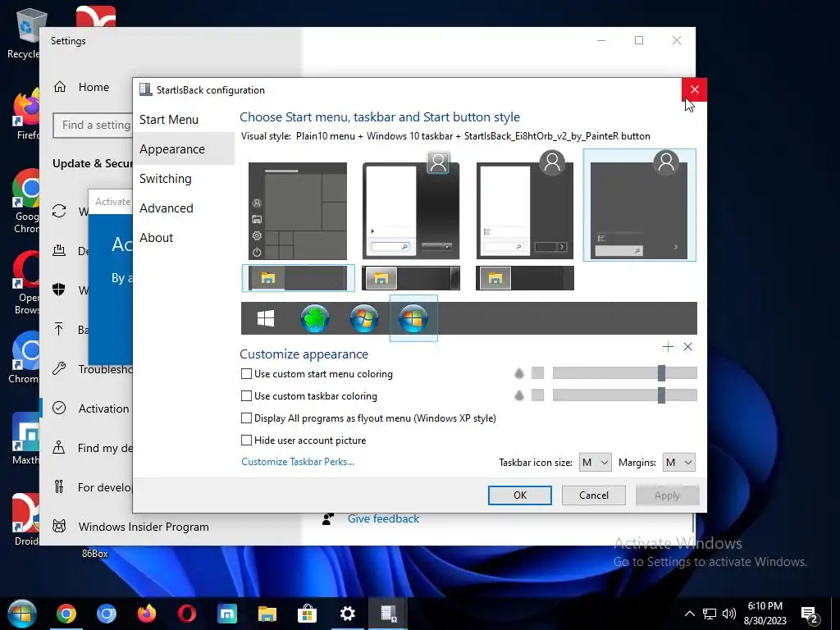This screenshot has width=840, height=630.
Task: Show hidden system tray icons
Action: (x=689, y=614)
